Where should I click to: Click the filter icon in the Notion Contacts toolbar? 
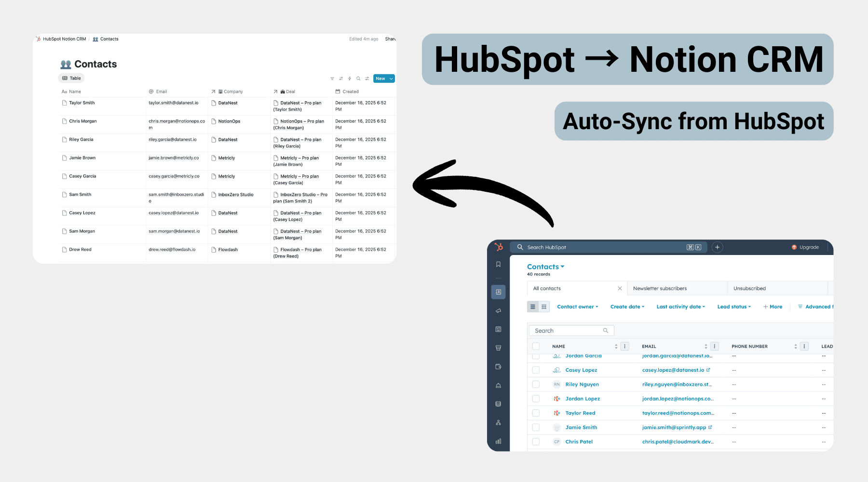(x=332, y=78)
